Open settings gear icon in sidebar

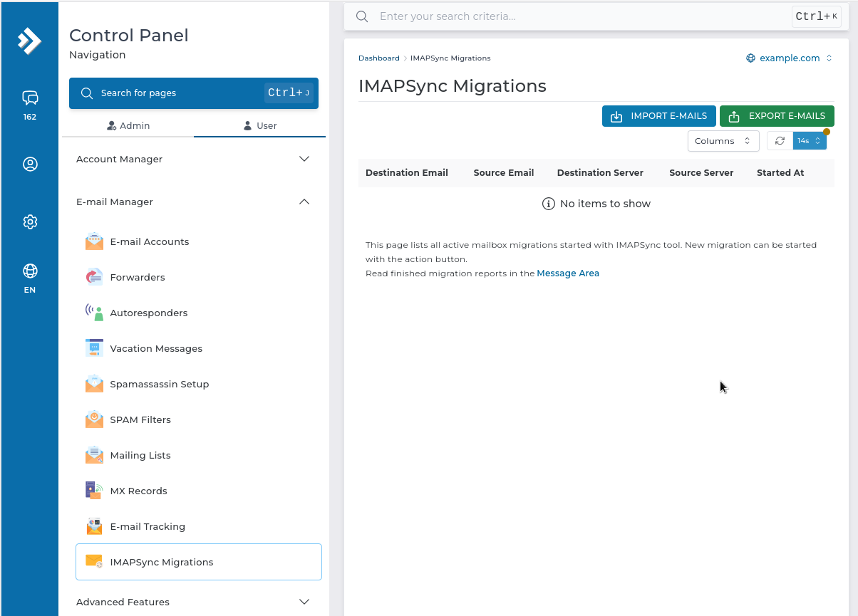pyautogui.click(x=30, y=222)
